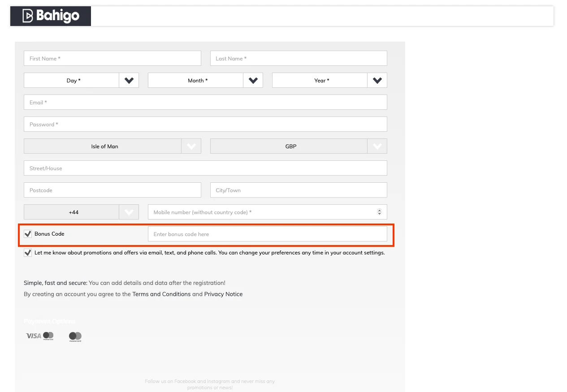Screen dimensions: 567x392
Task: Focus the Password field
Action: 205,125
